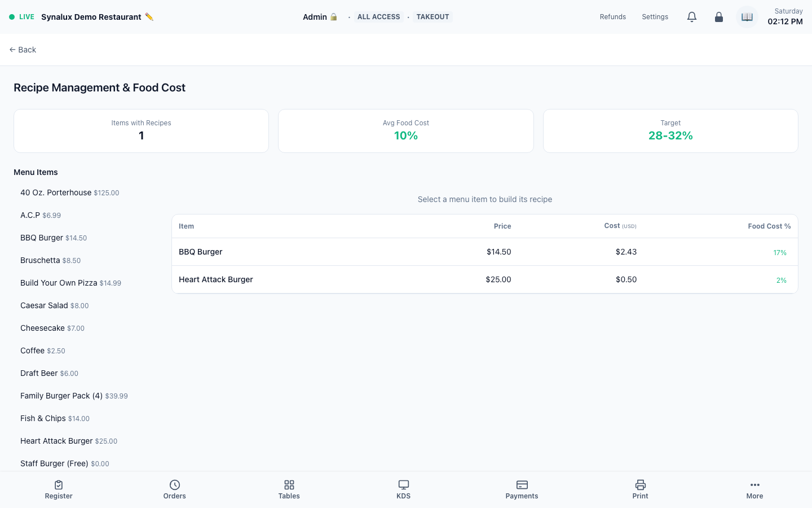This screenshot has height=508, width=812.
Task: Click the Price column header
Action: [502, 226]
